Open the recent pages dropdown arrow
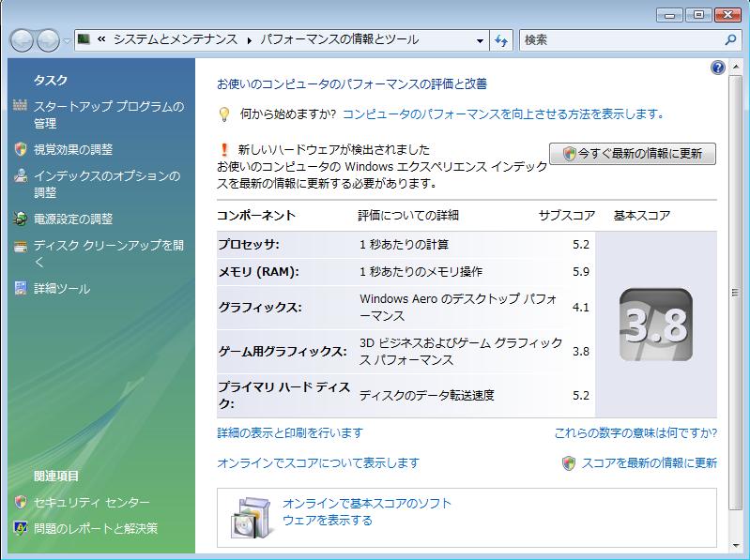The height and width of the screenshot is (560, 750). 67,41
